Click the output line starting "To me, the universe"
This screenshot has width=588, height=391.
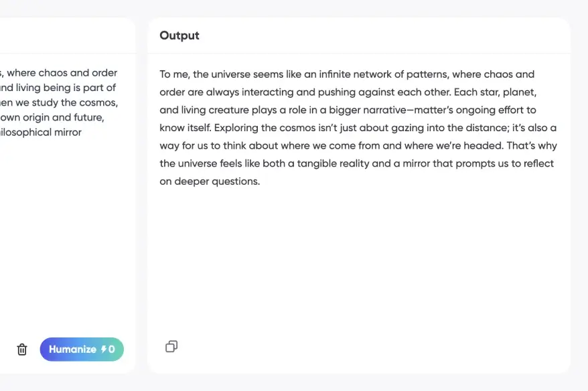pos(346,74)
